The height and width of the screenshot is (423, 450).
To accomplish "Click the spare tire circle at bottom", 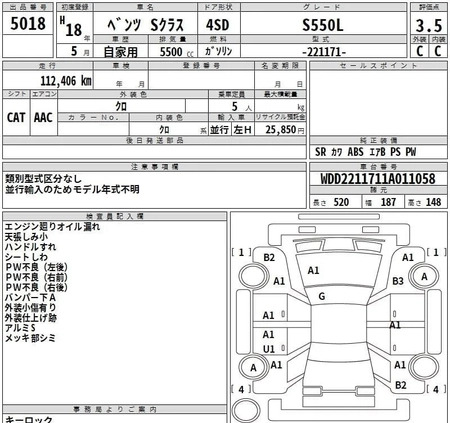I will pyautogui.click(x=245, y=411).
